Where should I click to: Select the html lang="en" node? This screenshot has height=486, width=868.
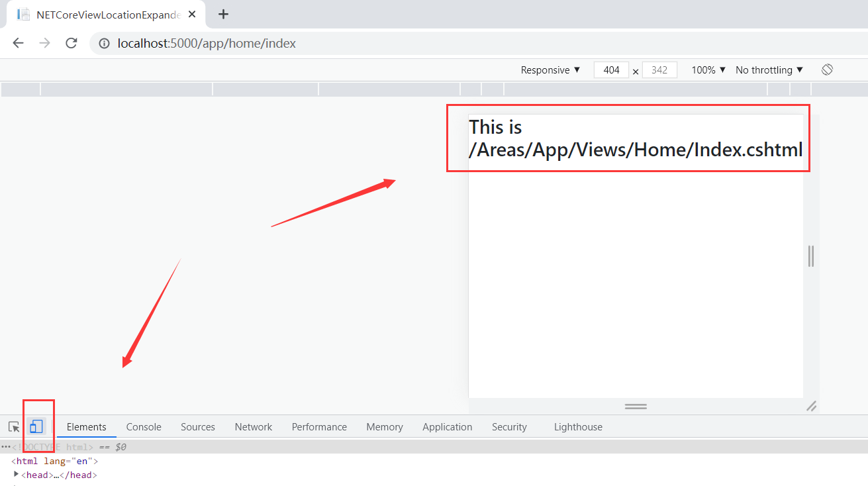(54, 461)
